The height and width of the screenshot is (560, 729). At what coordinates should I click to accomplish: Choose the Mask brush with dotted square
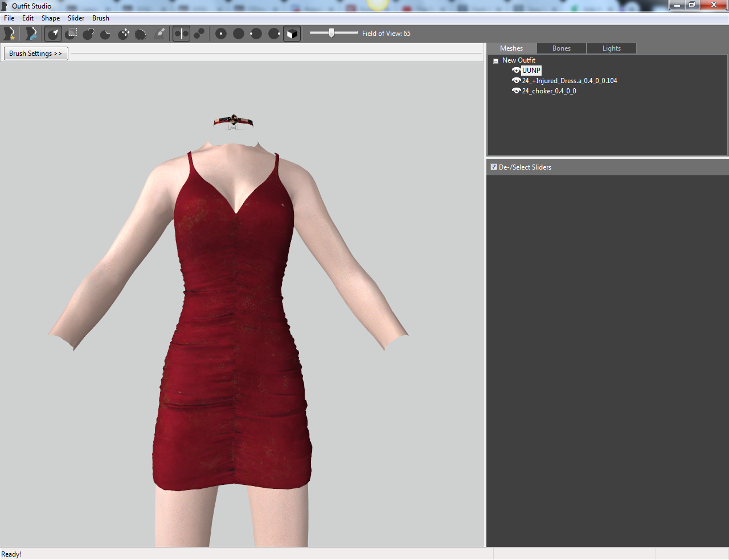coord(72,34)
